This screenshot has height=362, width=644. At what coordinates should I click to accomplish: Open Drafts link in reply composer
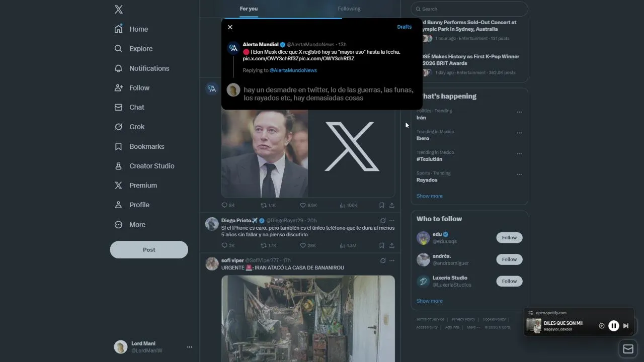[405, 27]
